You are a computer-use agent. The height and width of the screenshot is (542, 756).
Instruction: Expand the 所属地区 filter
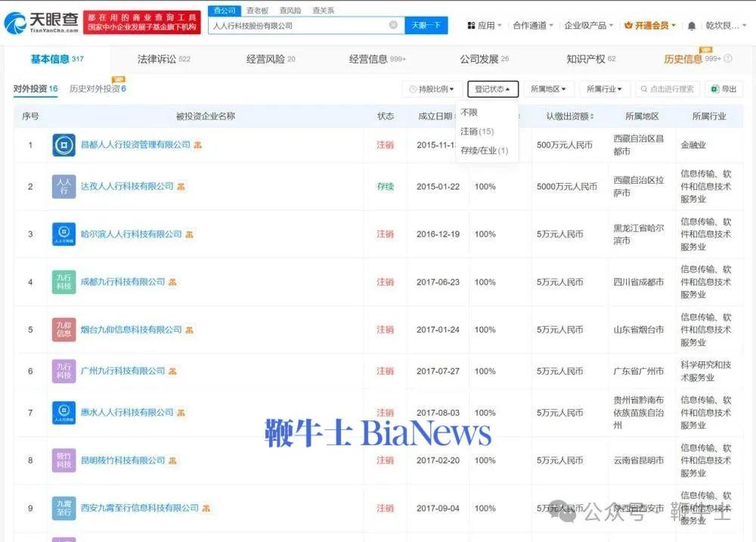click(x=548, y=89)
